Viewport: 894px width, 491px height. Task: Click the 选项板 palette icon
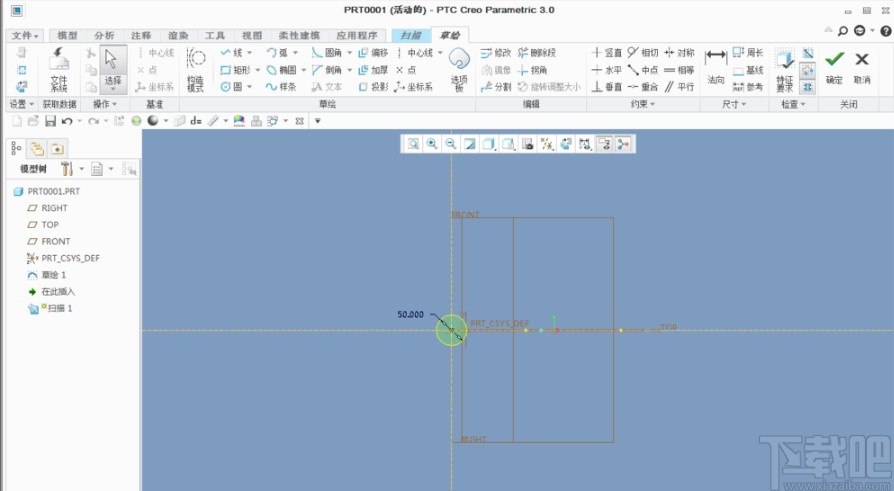459,68
